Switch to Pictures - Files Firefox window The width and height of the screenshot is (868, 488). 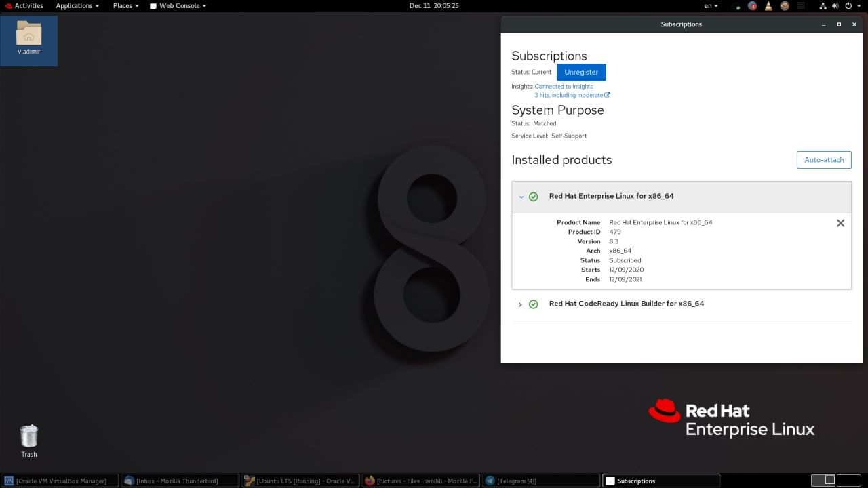[x=420, y=481]
